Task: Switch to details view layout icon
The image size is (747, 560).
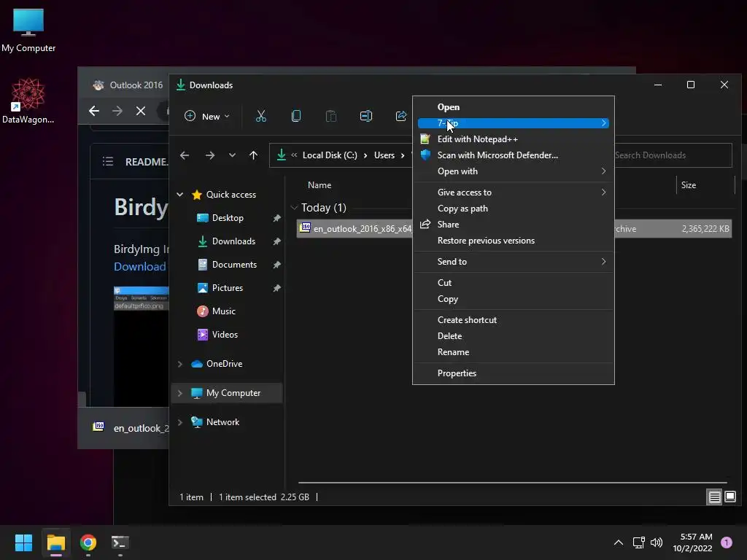Action: (714, 497)
